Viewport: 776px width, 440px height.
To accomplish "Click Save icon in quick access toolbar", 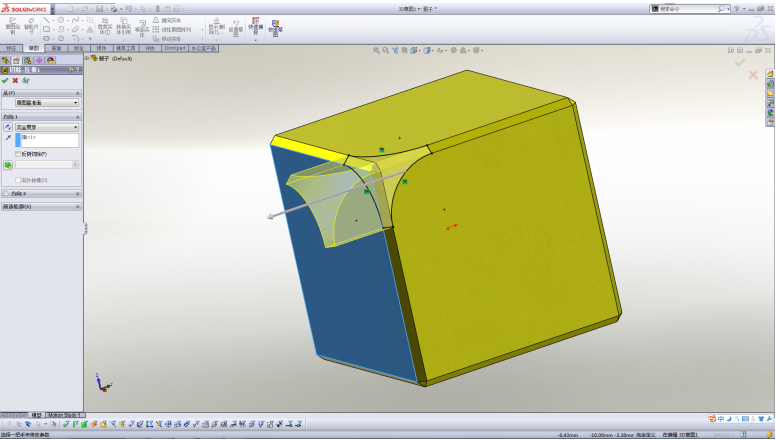I will [99, 9].
